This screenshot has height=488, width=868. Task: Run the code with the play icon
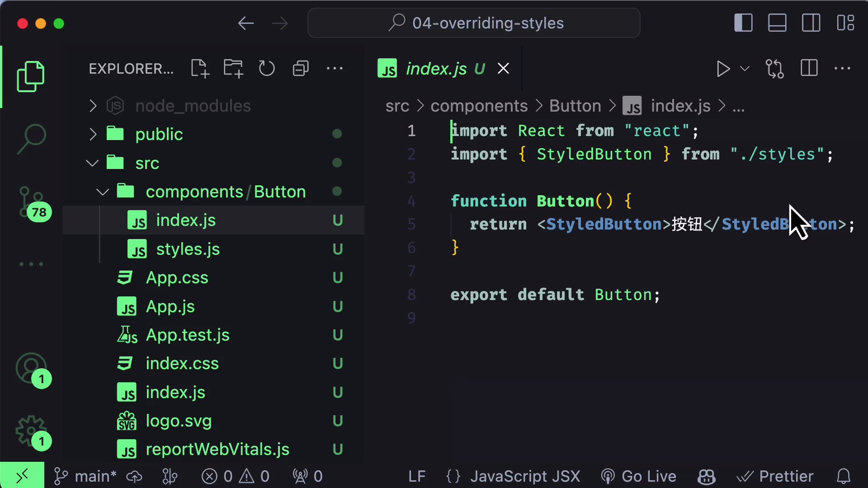(x=723, y=69)
